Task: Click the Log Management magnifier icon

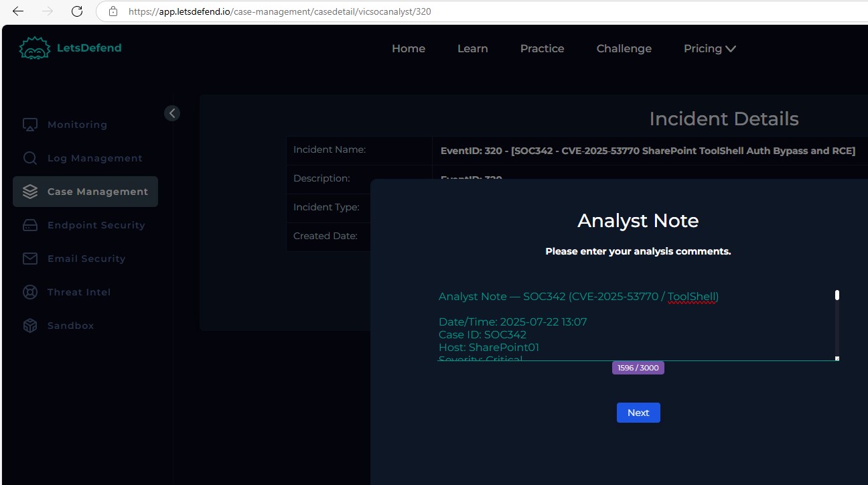Action: (x=30, y=158)
